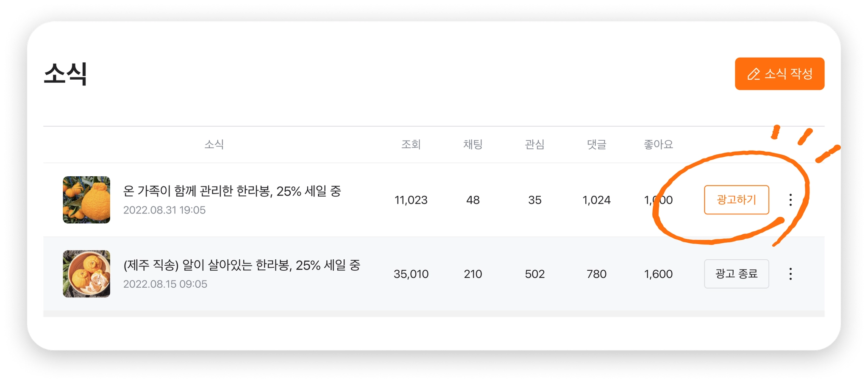Click the 좋아요 column header
The width and height of the screenshot is (868, 383).
click(x=658, y=144)
